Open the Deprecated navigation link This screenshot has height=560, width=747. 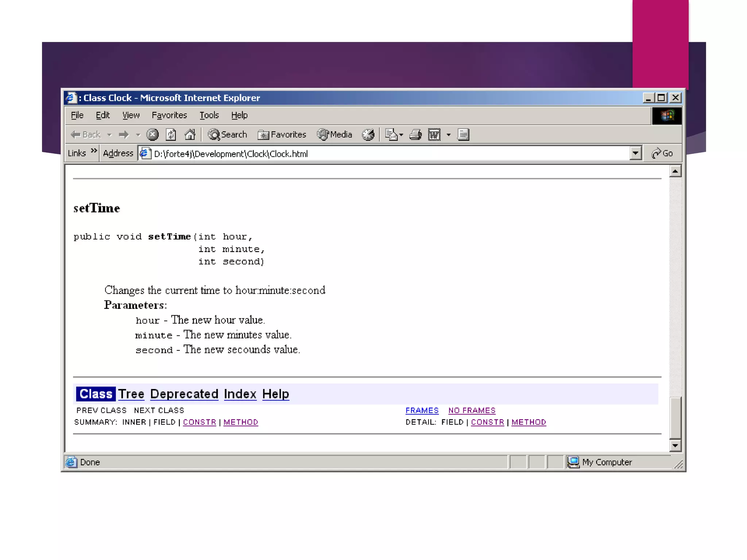pyautogui.click(x=184, y=394)
